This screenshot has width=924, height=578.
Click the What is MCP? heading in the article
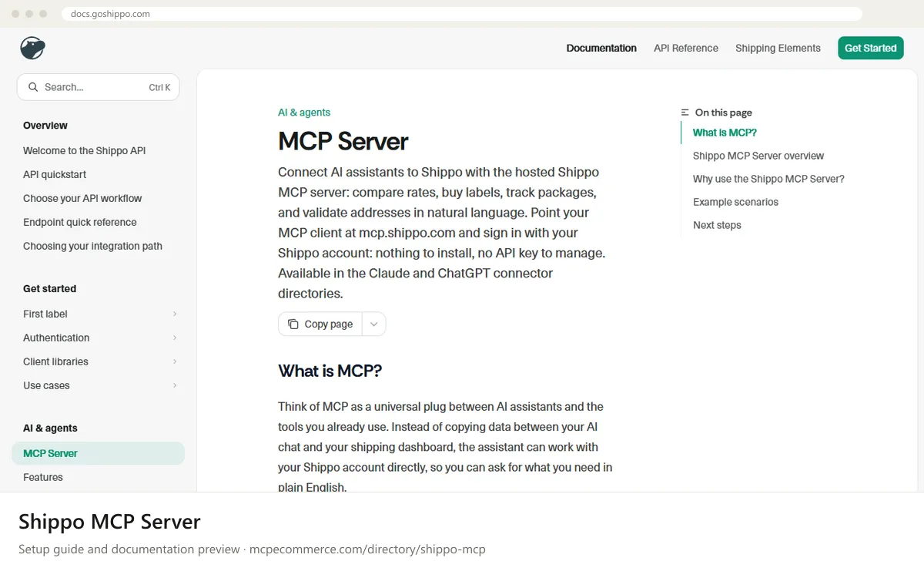point(330,371)
